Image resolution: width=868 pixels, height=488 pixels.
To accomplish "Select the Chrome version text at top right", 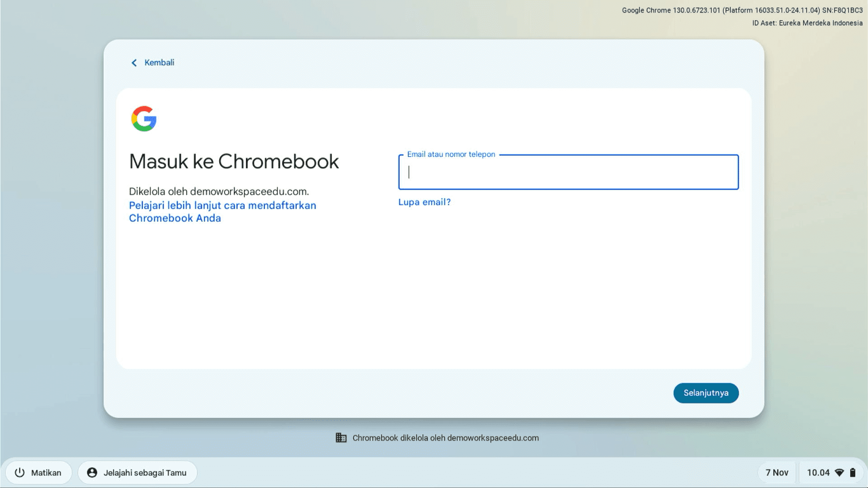I will pos(741,10).
